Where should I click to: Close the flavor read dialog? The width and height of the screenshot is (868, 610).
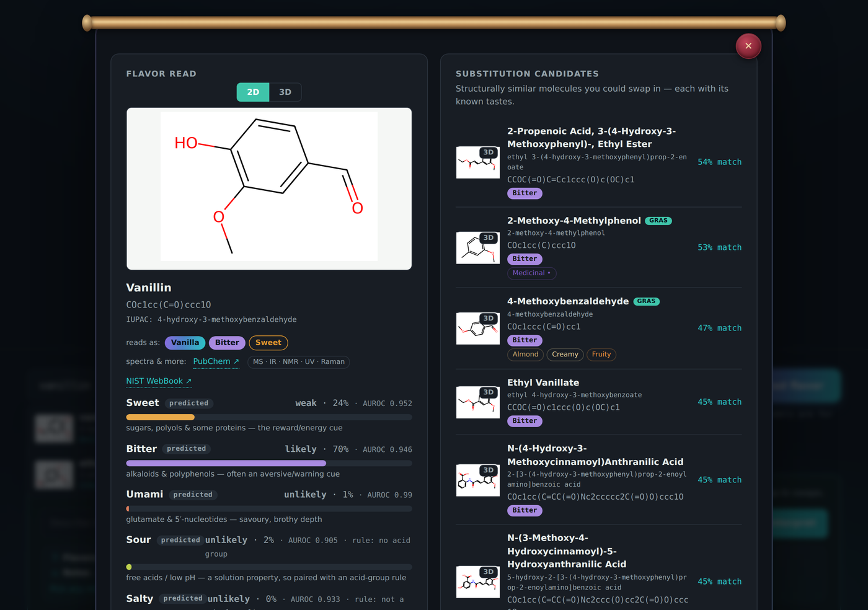pos(748,46)
